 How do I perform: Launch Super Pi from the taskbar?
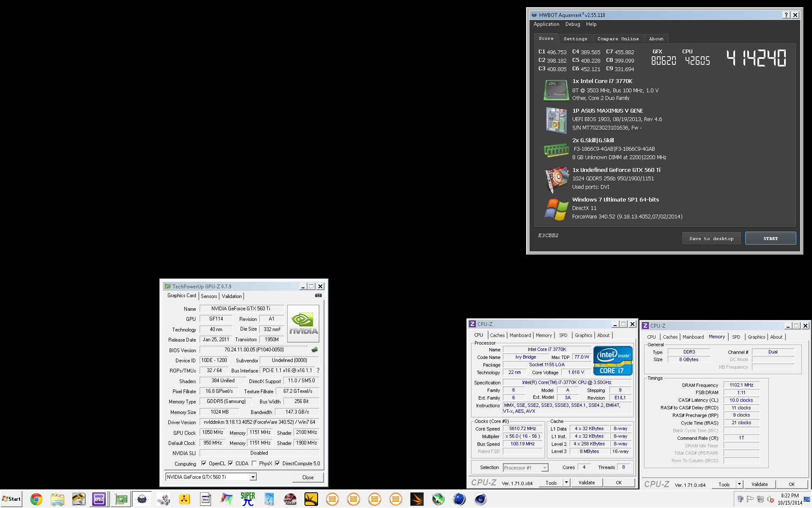pos(248,500)
